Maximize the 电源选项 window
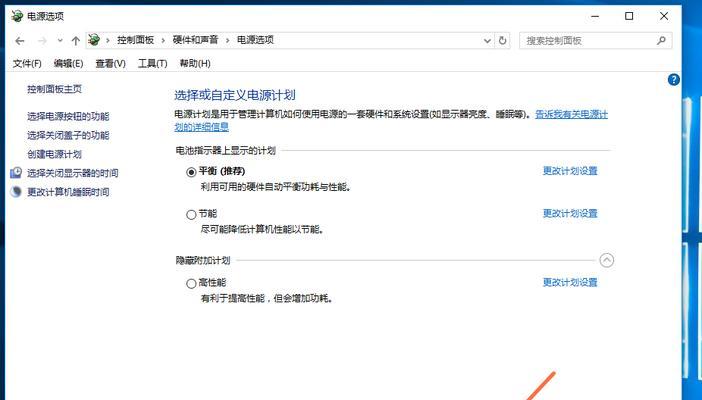 coord(629,16)
